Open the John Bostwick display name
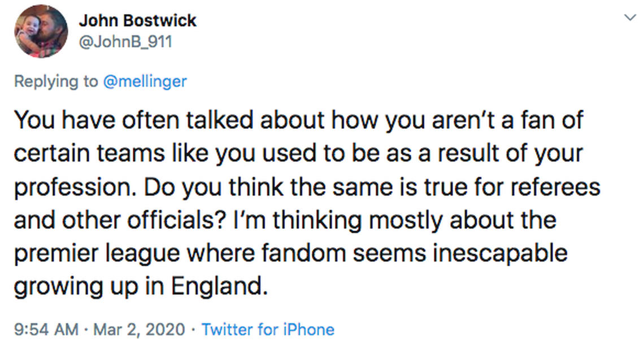This screenshot has height=355, width=644. tap(137, 21)
